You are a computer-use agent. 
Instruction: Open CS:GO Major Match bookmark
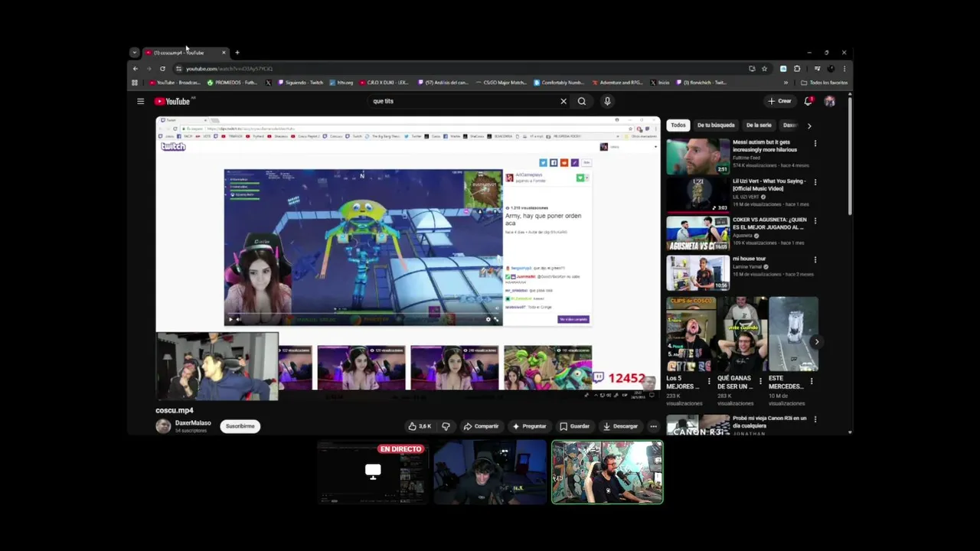click(501, 83)
